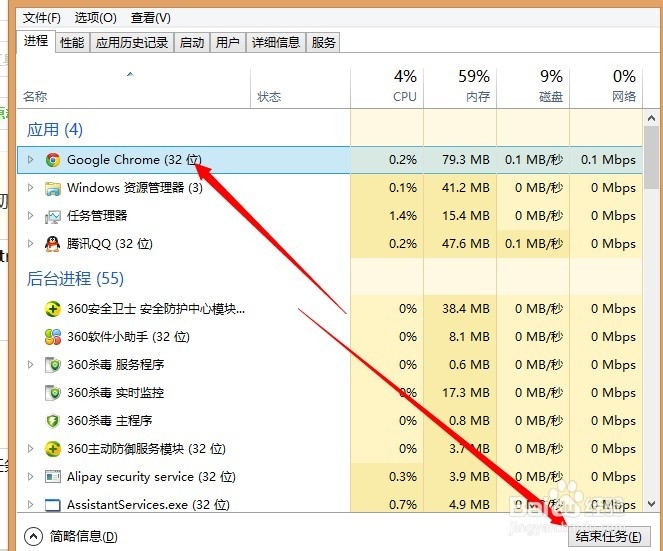Click the 360安全卫士 安全防护中心 icon
Image resolution: width=663 pixels, height=551 pixels.
53,309
